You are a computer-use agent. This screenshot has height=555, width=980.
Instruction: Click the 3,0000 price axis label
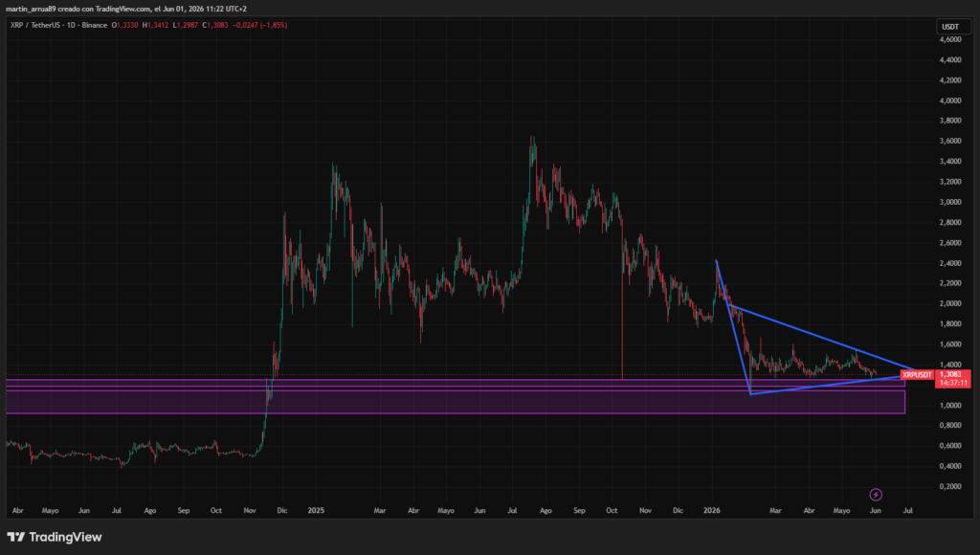(x=950, y=202)
